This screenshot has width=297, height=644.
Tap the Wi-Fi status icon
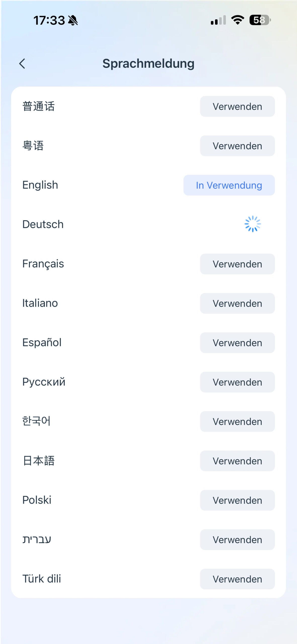237,20
